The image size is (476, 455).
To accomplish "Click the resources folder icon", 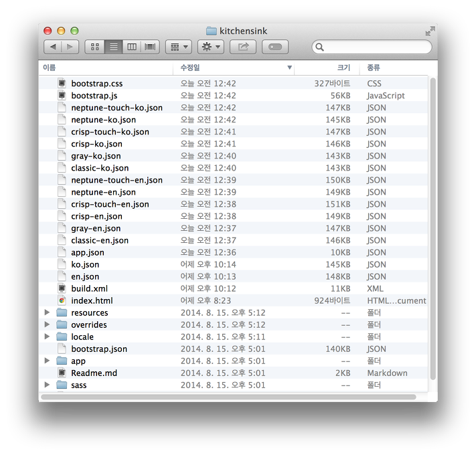I will click(62, 312).
